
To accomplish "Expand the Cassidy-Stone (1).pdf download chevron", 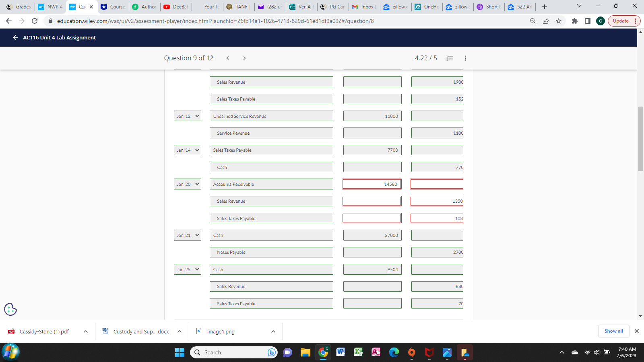I will coord(85,331).
